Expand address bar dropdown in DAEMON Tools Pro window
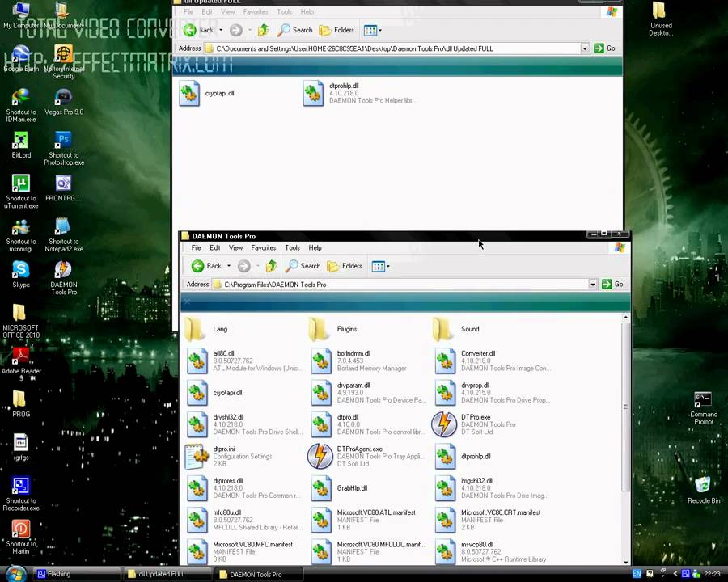 tap(592, 284)
